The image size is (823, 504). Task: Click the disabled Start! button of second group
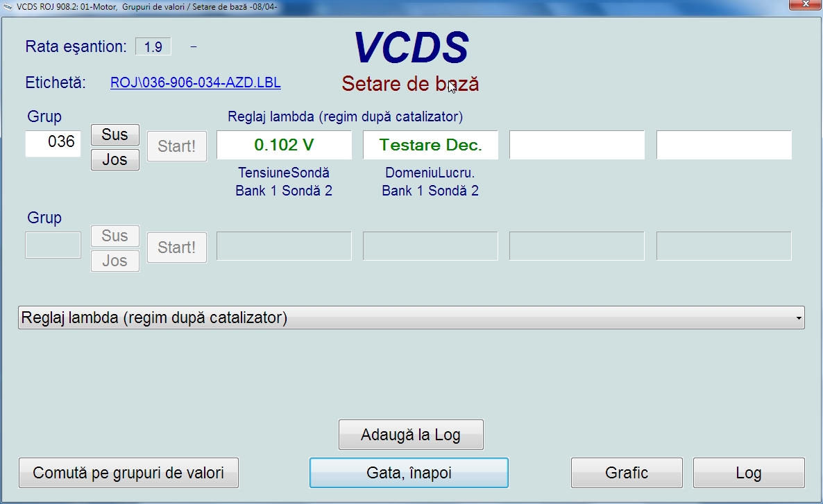[x=177, y=247]
